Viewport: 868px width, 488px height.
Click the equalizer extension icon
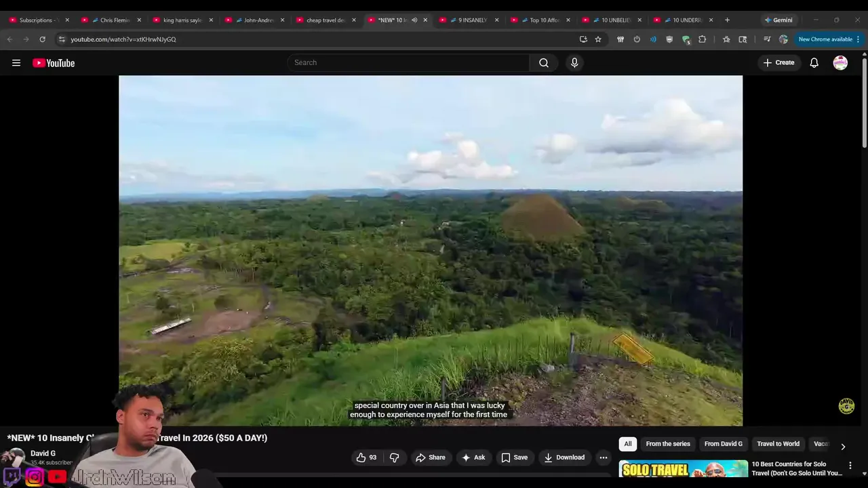(620, 39)
